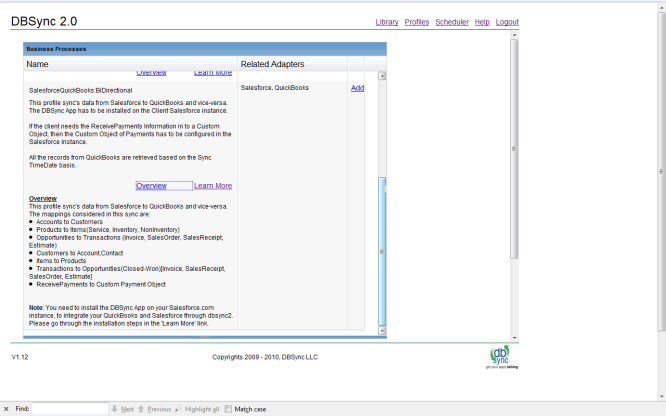
Task: Add the Salesforce, QuickBooks adapter
Action: (357, 88)
